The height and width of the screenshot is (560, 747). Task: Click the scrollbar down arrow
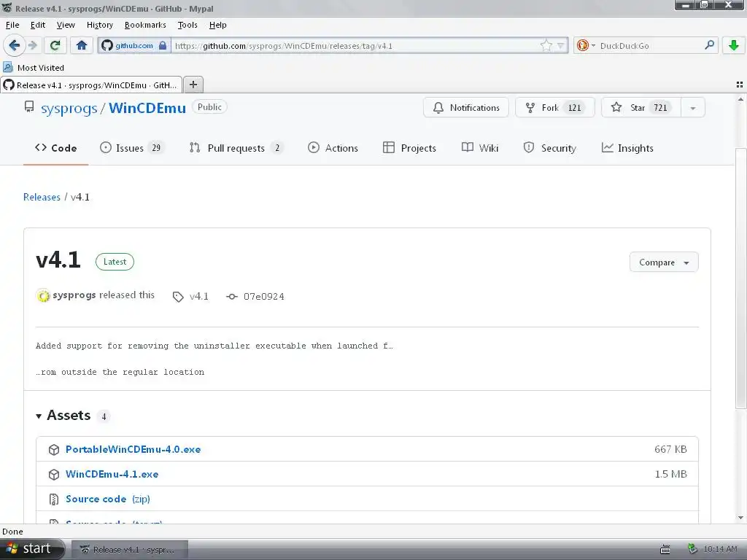pyautogui.click(x=741, y=518)
